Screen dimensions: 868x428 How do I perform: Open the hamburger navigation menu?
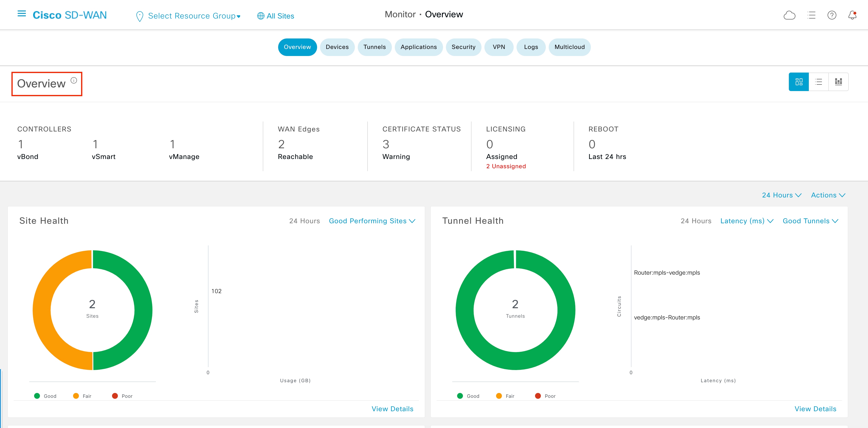point(22,14)
